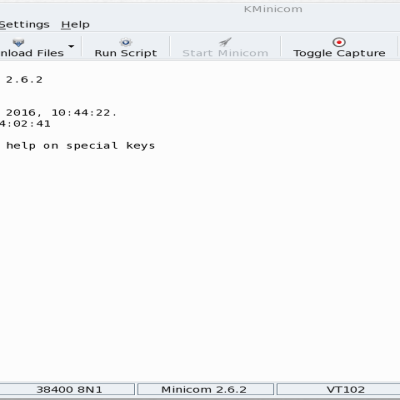
Task: Open the Help menu
Action: pos(75,24)
